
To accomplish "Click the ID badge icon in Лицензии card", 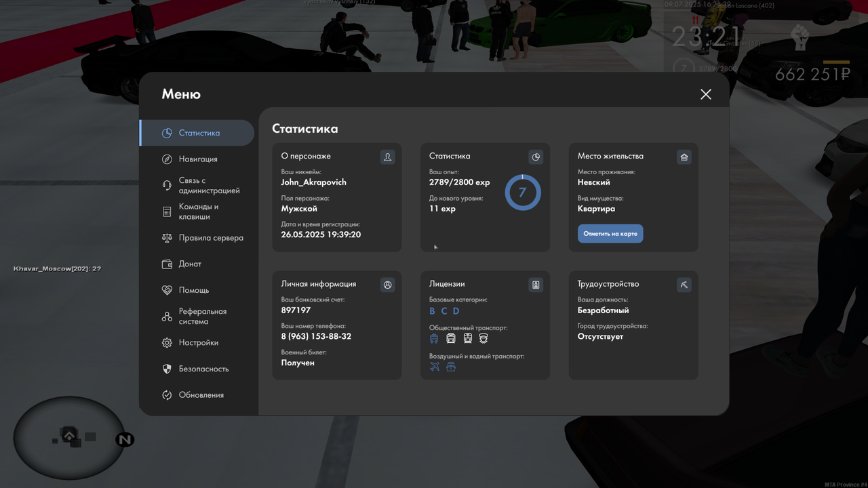I will 536,285.
